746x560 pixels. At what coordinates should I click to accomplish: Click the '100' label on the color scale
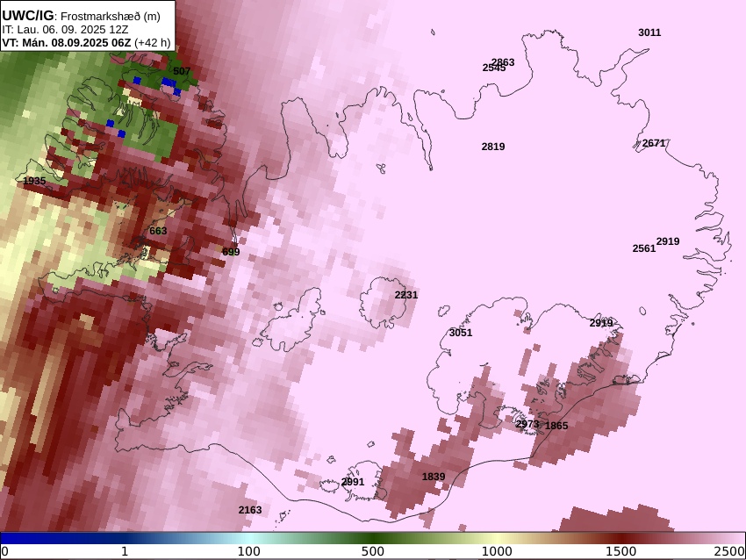coord(249,551)
